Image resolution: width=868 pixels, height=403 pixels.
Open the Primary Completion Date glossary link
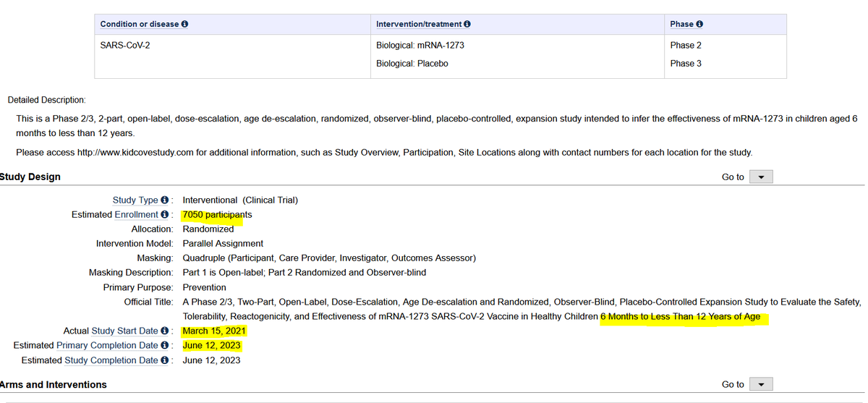pos(107,346)
